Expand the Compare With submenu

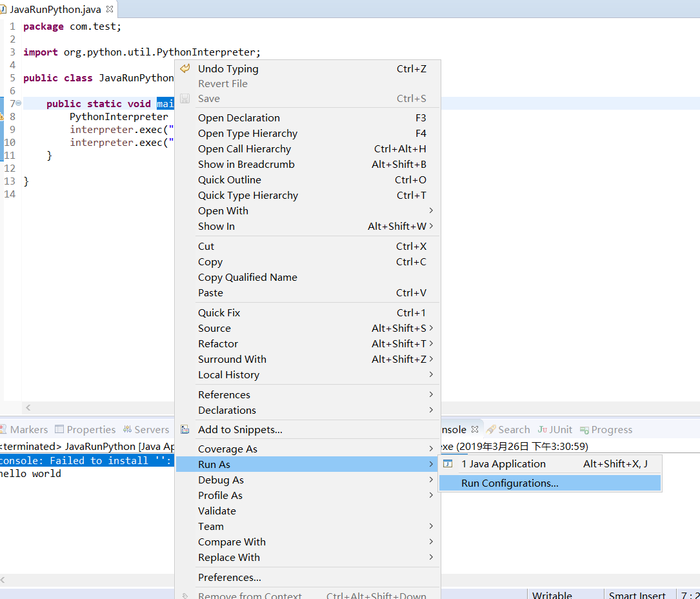232,542
